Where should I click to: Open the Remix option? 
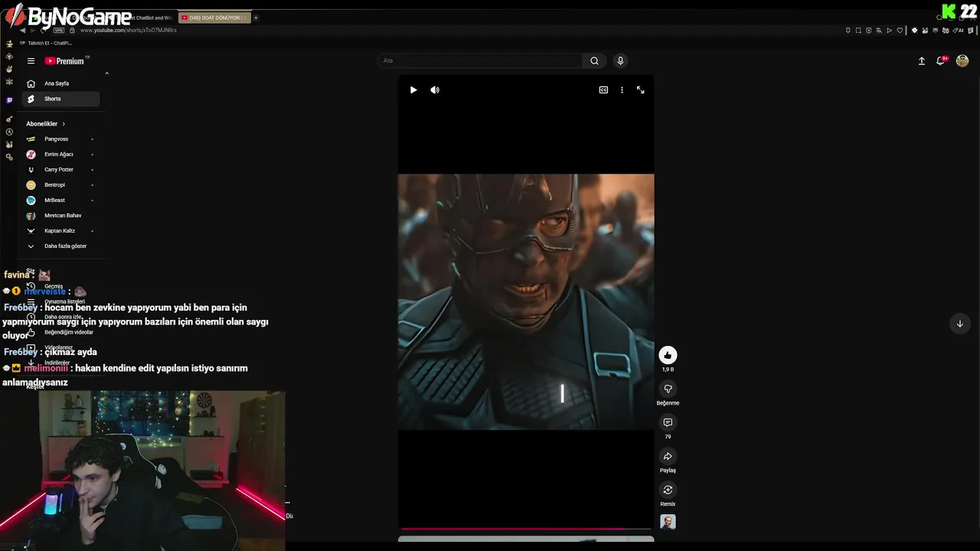[668, 490]
